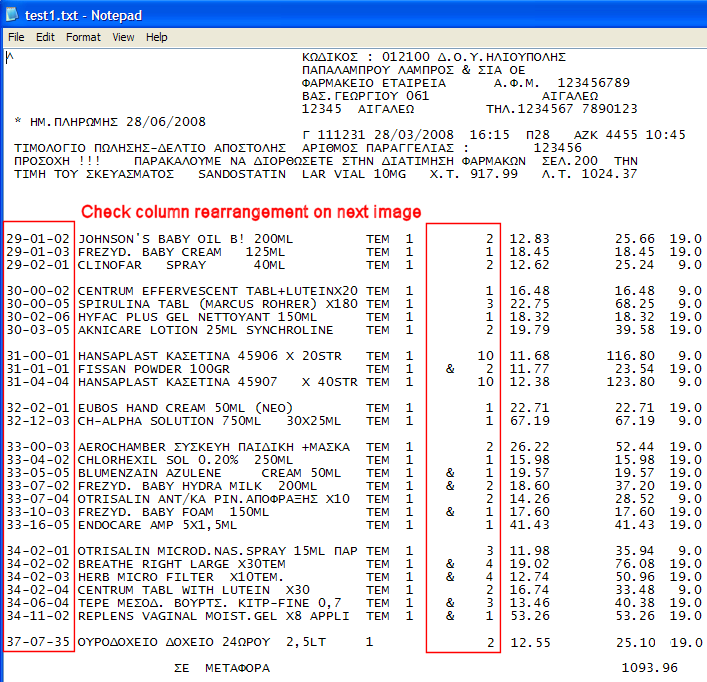Click 'AKNICARE LOTION 25ML' product text
707x682 pixels.
157,330
